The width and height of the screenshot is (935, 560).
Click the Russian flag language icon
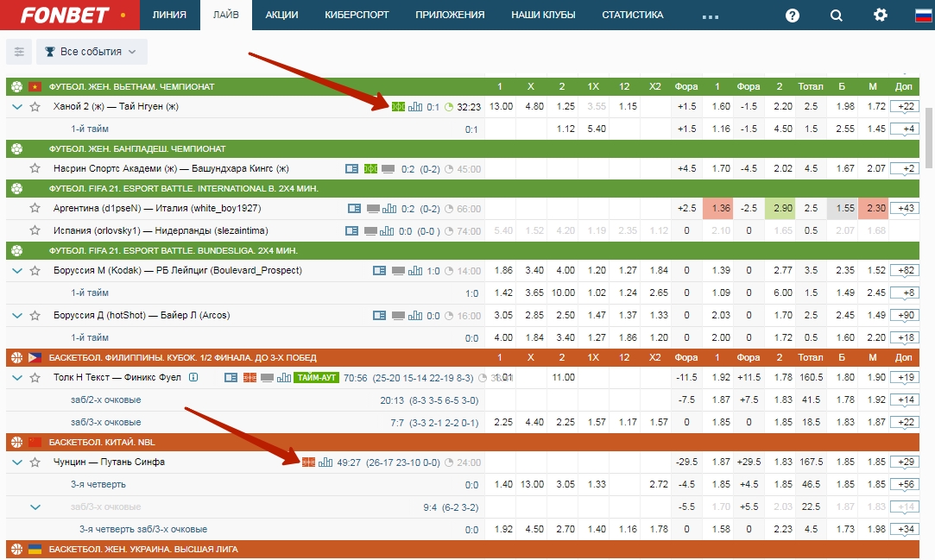click(923, 15)
